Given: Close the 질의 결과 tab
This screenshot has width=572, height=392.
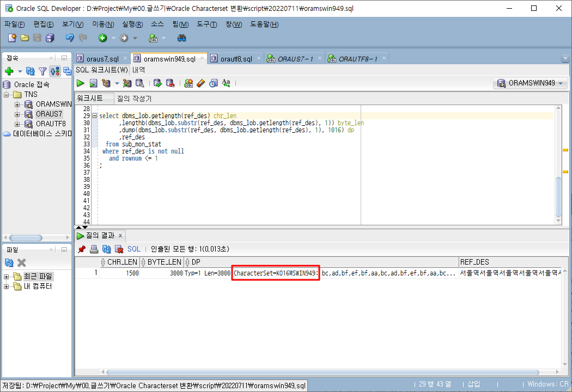Looking at the screenshot, I should [x=120, y=236].
